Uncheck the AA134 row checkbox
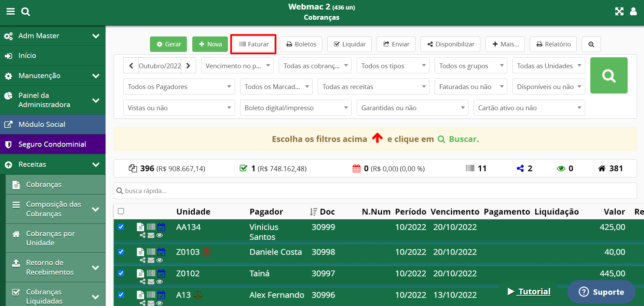644x306 pixels. coord(121,227)
